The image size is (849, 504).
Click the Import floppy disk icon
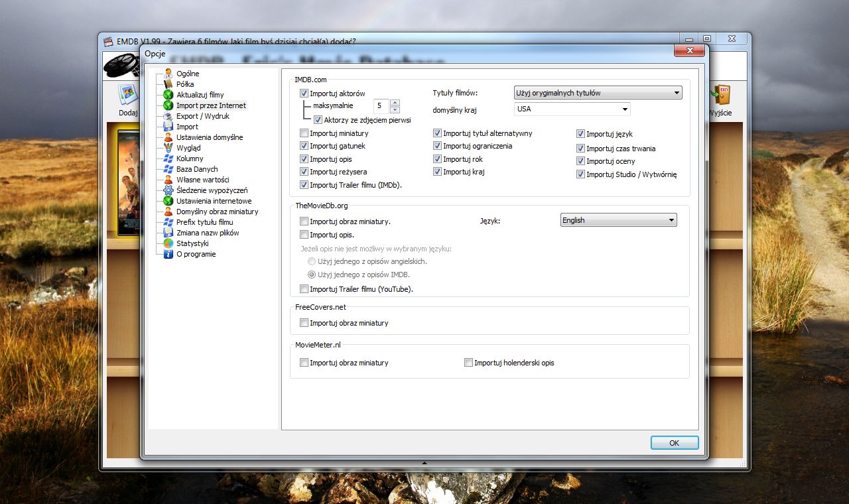[x=168, y=127]
